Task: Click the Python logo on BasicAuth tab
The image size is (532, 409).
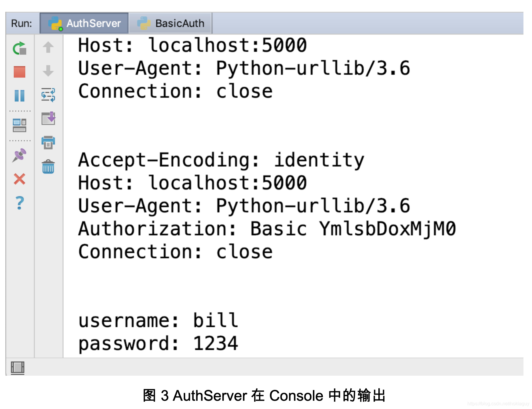Action: pyautogui.click(x=144, y=23)
